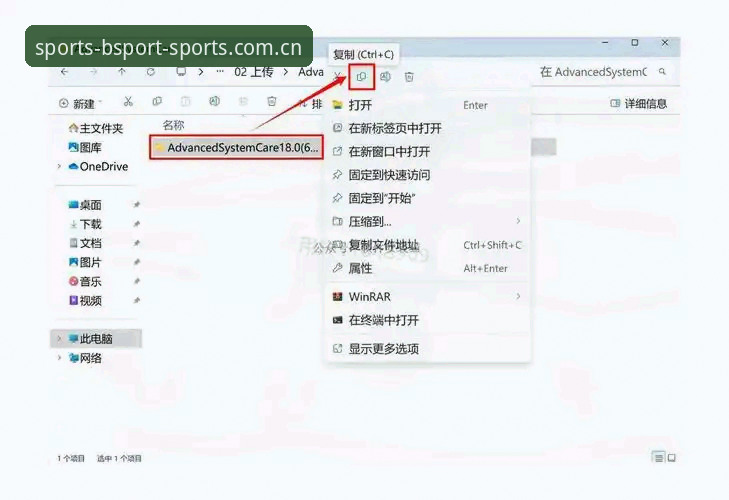
Task: Open 文档 quick access folder
Action: 85,243
